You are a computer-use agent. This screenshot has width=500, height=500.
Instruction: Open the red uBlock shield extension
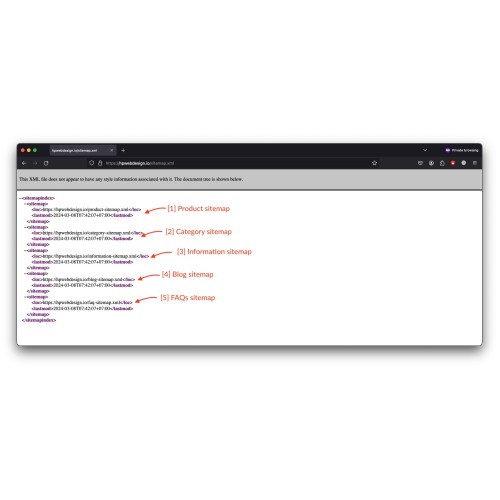[x=453, y=163]
